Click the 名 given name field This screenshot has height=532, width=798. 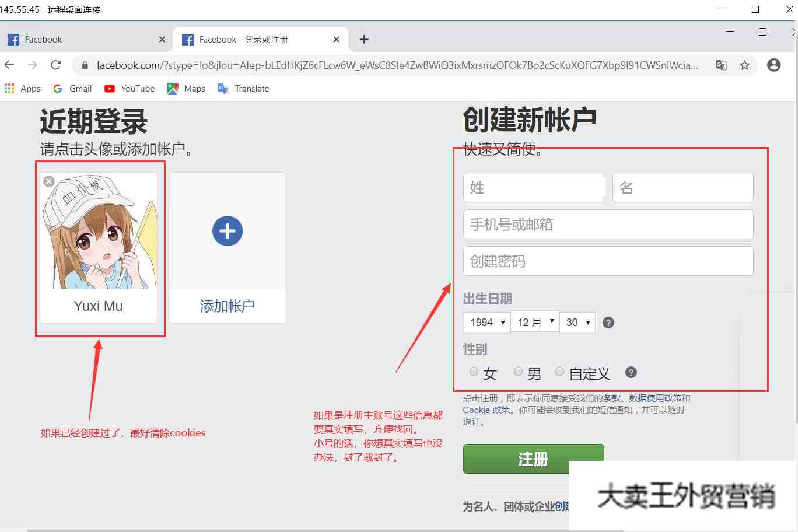click(x=683, y=187)
